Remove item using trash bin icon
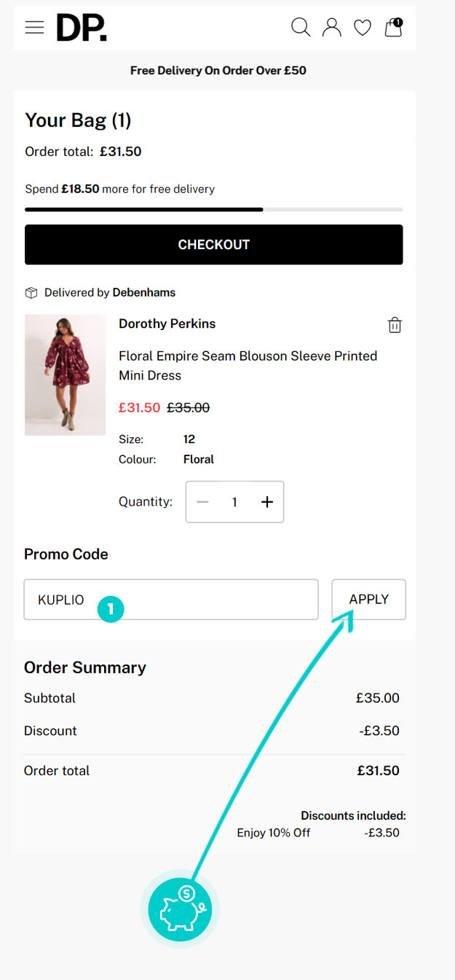 (x=394, y=325)
